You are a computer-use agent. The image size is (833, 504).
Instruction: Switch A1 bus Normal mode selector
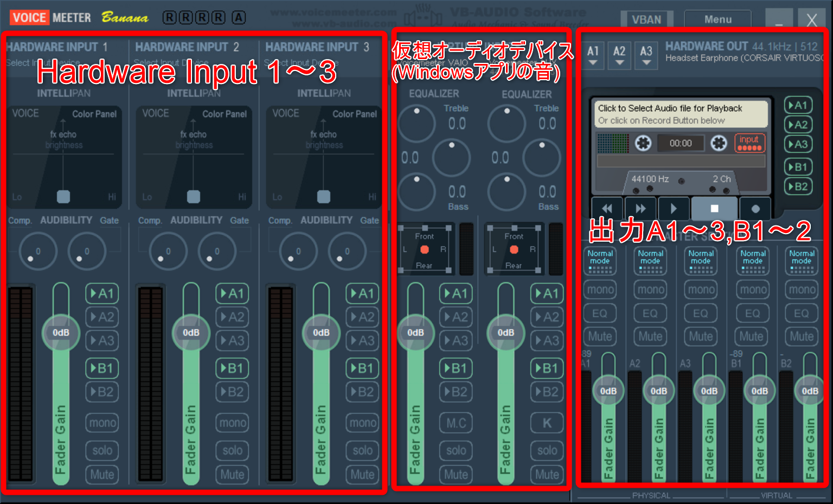tap(600, 261)
